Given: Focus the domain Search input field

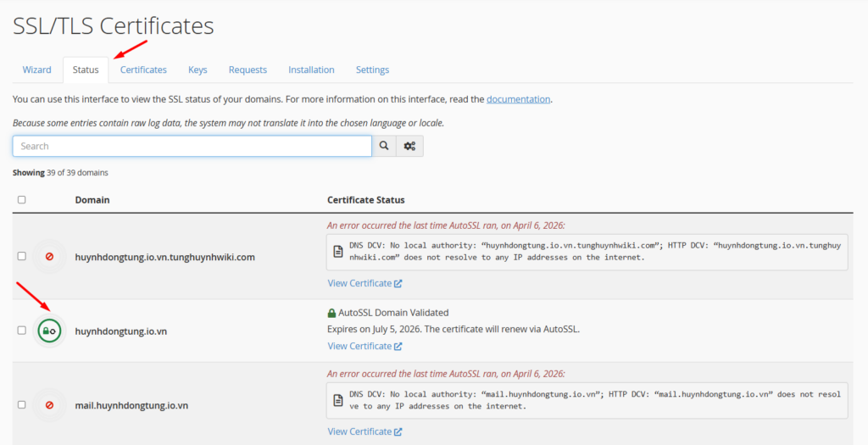Looking at the screenshot, I should 192,146.
